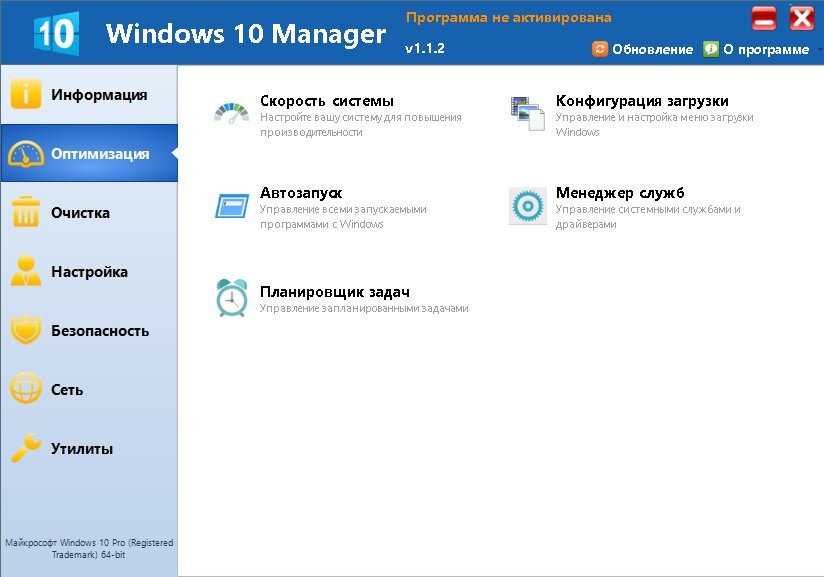Open Конфигурация загрузки tool title

(x=642, y=100)
